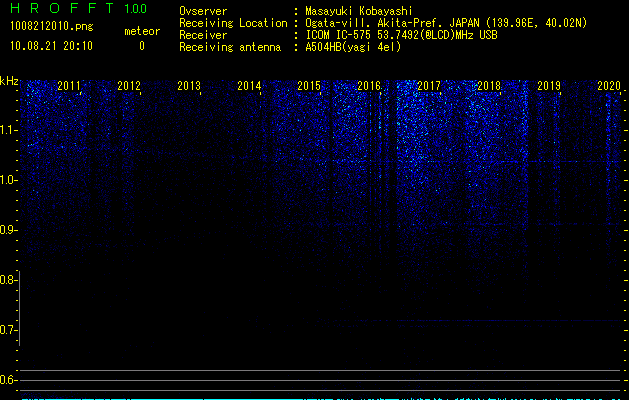629x400 pixels.
Task: Click the kHz axis unit label
Action: pyautogui.click(x=9, y=81)
